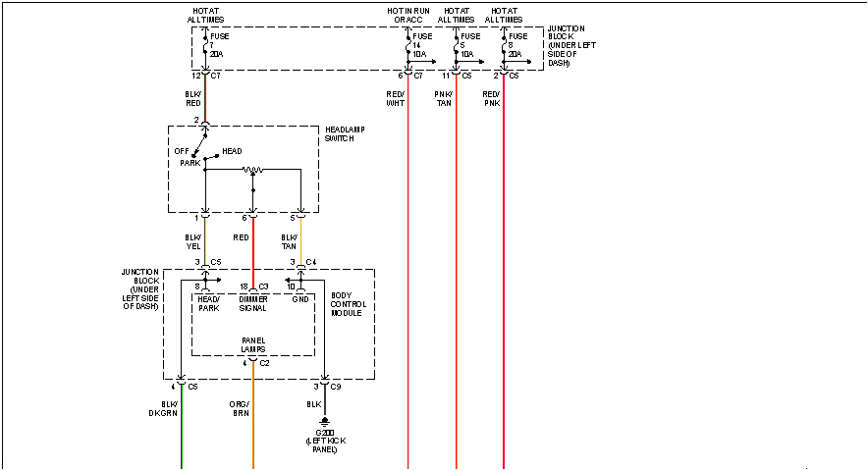Click the G200 ground symbol
868x470 pixels.
coord(325,420)
